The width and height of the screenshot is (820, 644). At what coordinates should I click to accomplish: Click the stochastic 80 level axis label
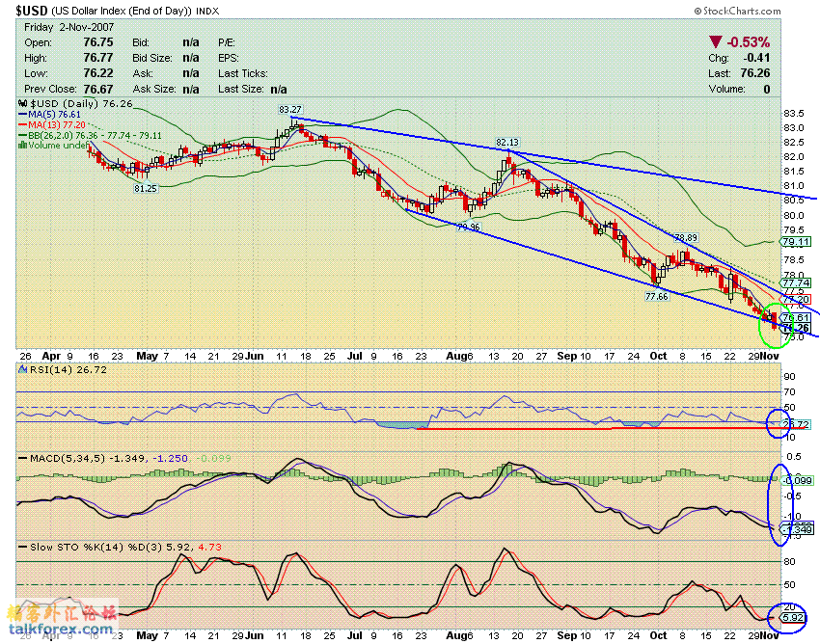click(x=789, y=561)
